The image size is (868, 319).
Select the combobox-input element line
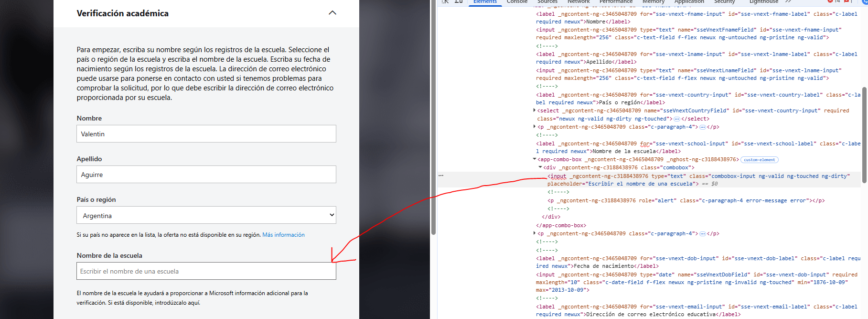click(x=698, y=180)
